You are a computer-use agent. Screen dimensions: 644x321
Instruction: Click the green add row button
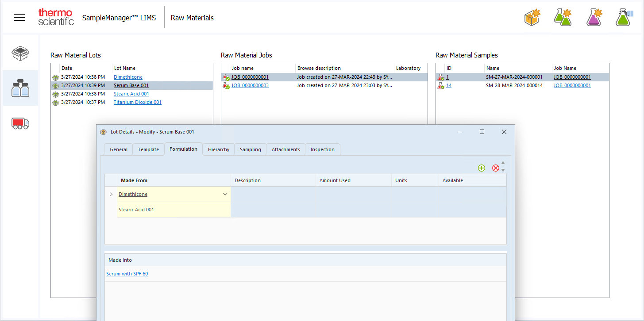pos(482,168)
